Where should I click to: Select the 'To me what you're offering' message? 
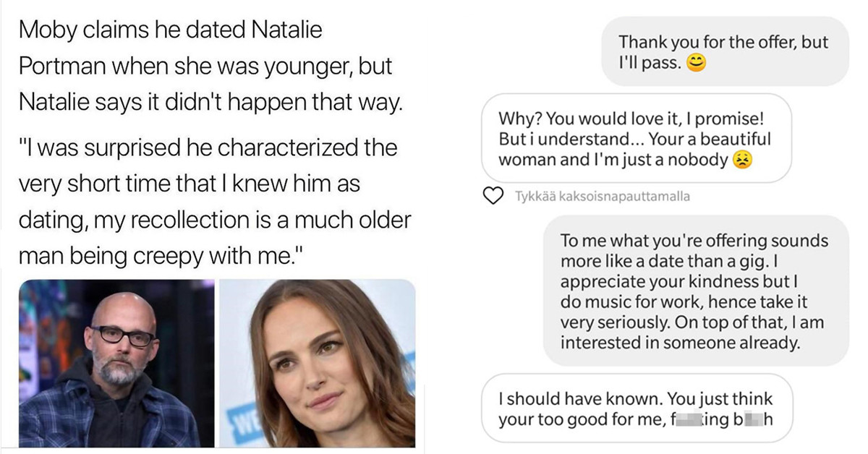coord(694,289)
